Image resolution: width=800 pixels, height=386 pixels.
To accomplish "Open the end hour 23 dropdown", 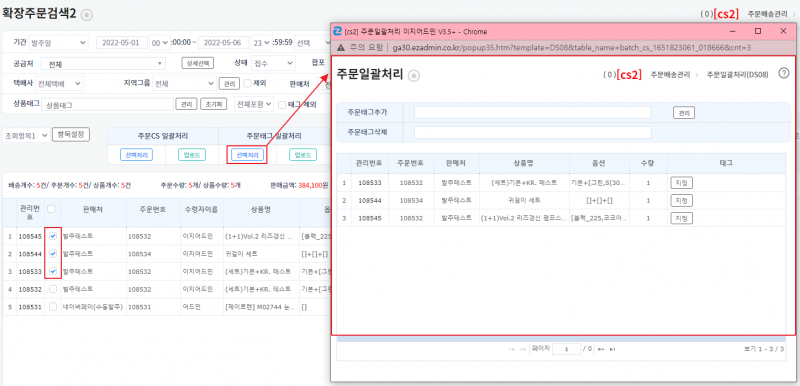I will tap(261, 42).
